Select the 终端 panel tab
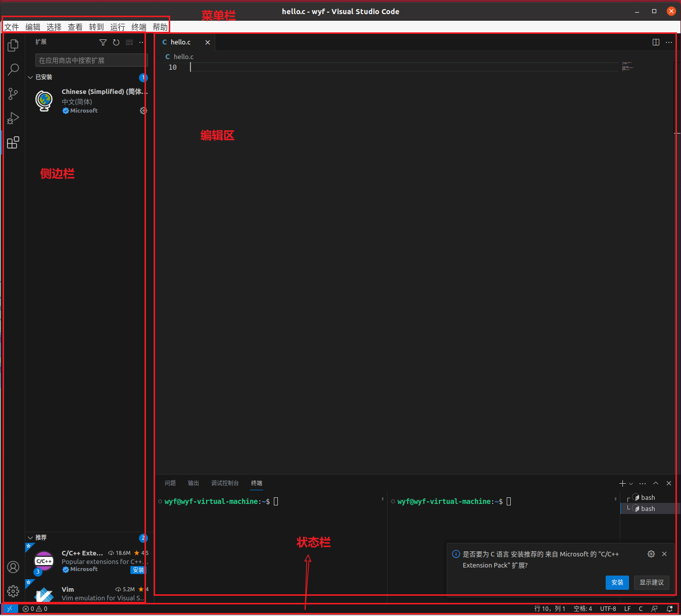The height and width of the screenshot is (616, 681). (257, 483)
